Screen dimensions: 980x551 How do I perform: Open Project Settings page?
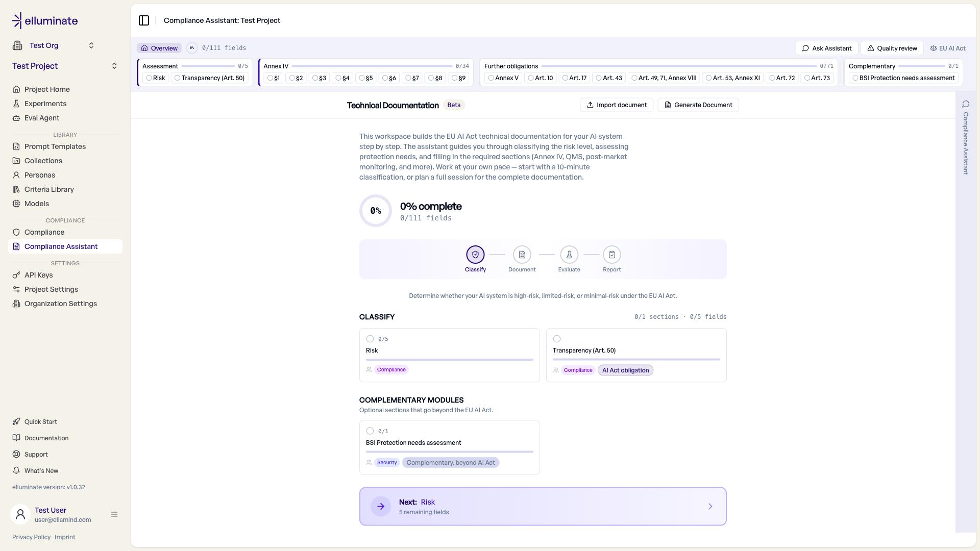pos(65,289)
